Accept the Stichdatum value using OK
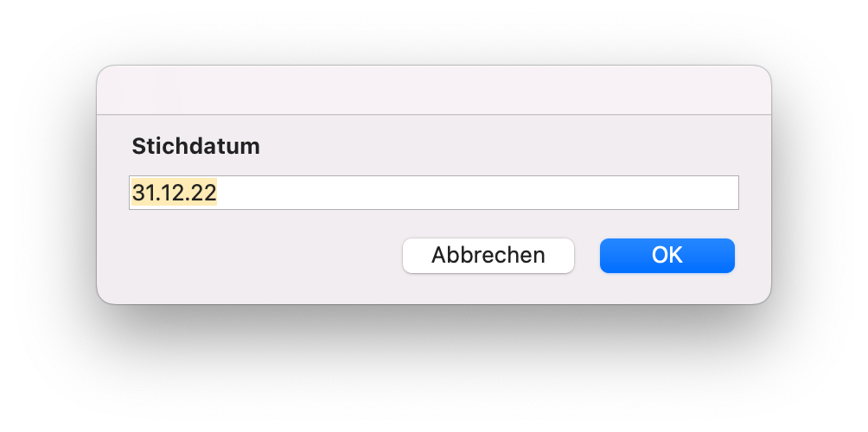The height and width of the screenshot is (432, 868). point(667,256)
